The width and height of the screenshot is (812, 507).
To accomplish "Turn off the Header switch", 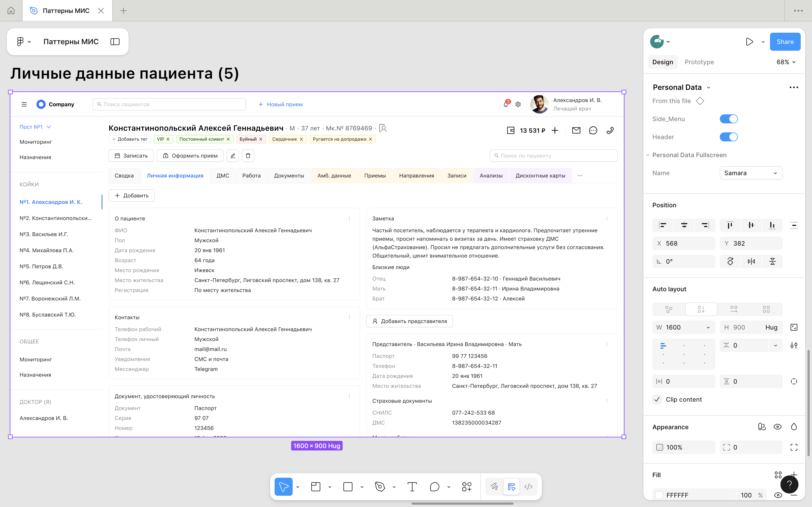I will (729, 137).
